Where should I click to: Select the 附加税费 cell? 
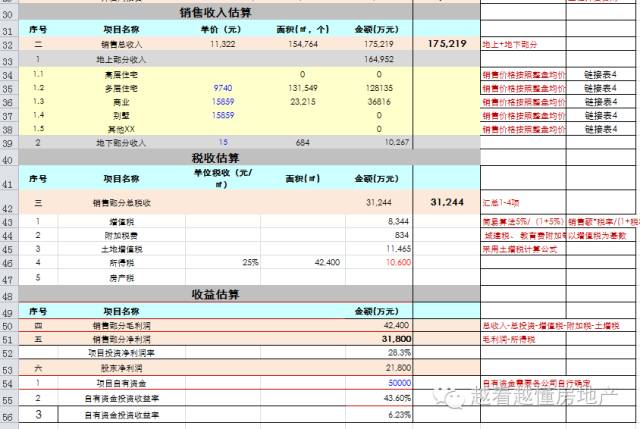(121, 236)
